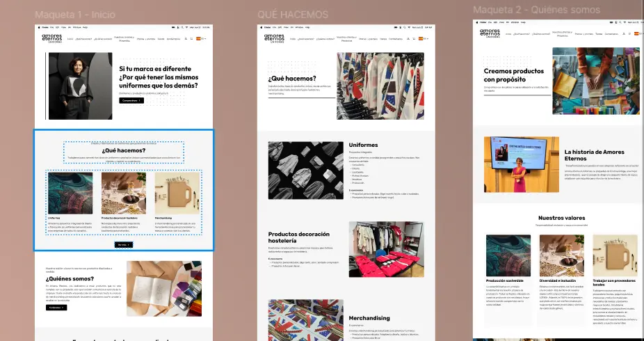
Task: Click the user account icon in Maqueta 2 header
Action: coord(623,33)
